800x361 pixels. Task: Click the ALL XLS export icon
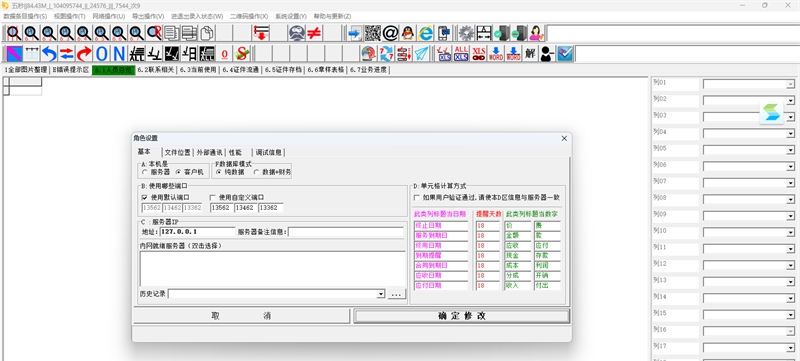461,54
